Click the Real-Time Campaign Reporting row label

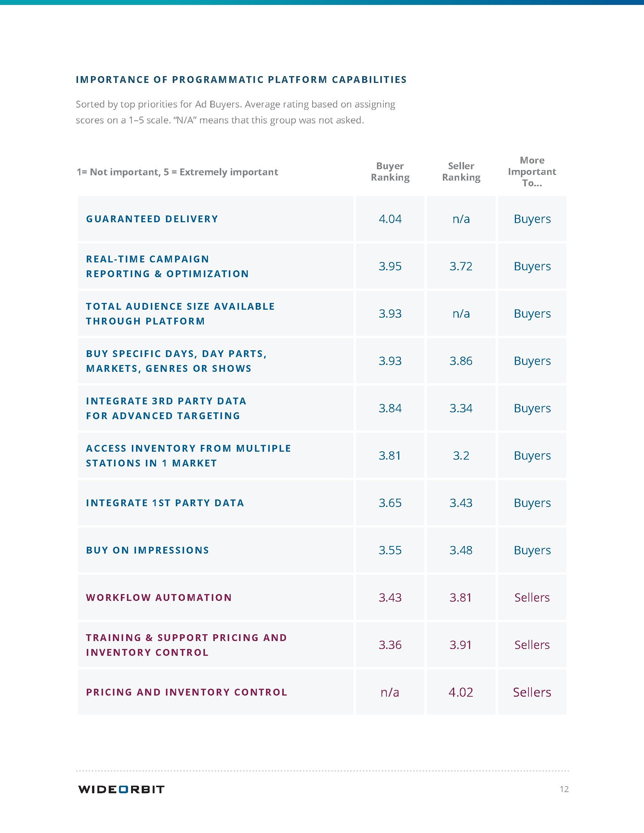pos(167,266)
